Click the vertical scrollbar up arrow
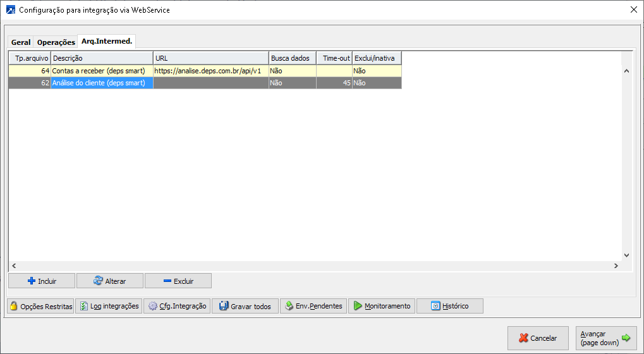This screenshot has width=644, height=354. click(626, 71)
